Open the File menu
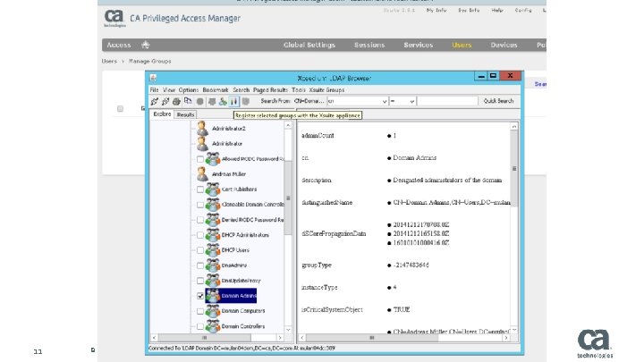The height and width of the screenshot is (362, 644). [x=155, y=90]
